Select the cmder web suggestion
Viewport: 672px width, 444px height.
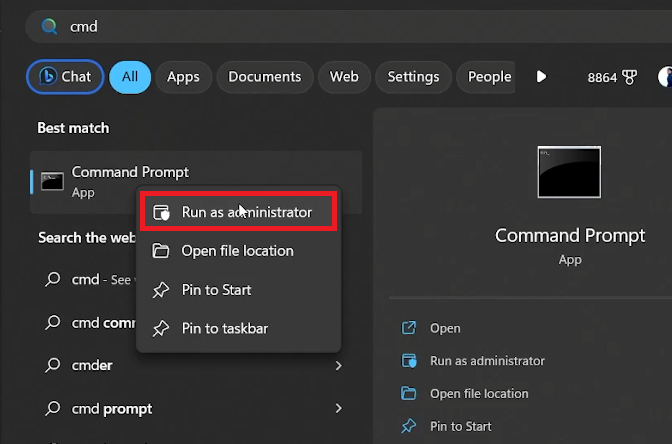[x=196, y=365]
